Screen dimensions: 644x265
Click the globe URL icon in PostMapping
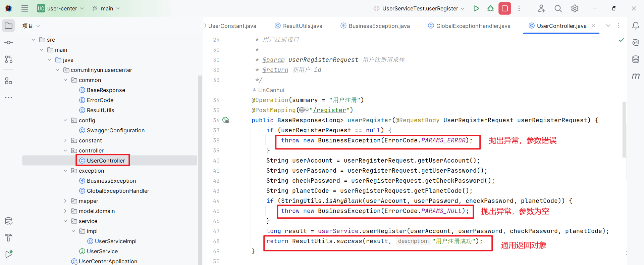click(x=304, y=110)
